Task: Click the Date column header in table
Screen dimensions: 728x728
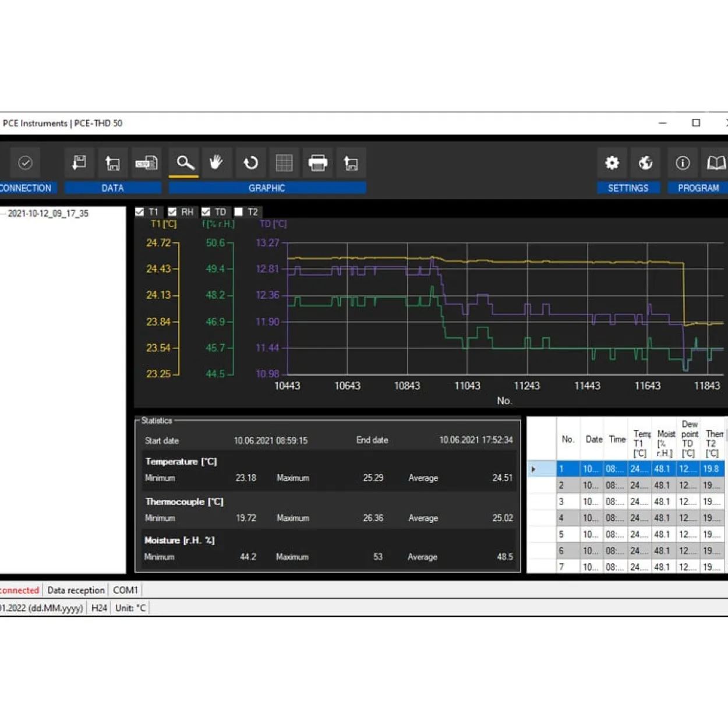Action: pos(593,439)
